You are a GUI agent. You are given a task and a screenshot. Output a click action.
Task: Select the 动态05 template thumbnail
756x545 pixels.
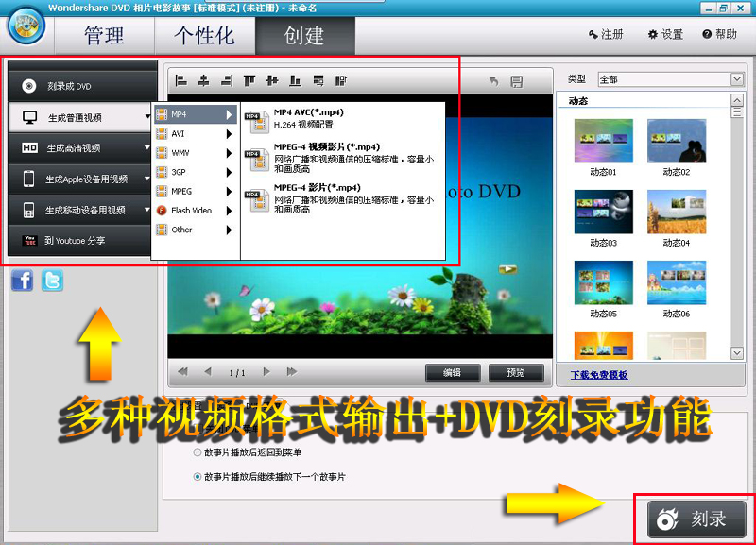[604, 282]
